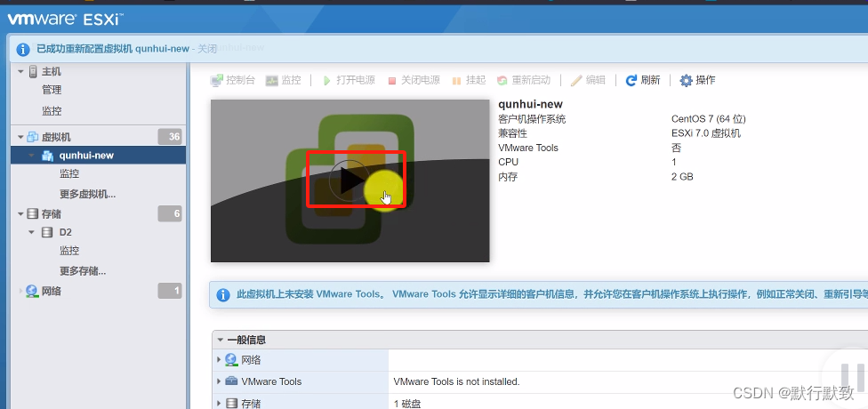The width and height of the screenshot is (868, 409).
Task: Open the 控制台 console toolbar button
Action: (x=232, y=80)
